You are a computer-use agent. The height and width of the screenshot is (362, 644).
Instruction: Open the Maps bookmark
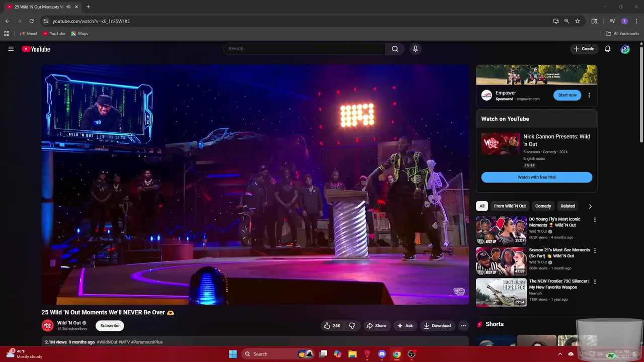[79, 34]
